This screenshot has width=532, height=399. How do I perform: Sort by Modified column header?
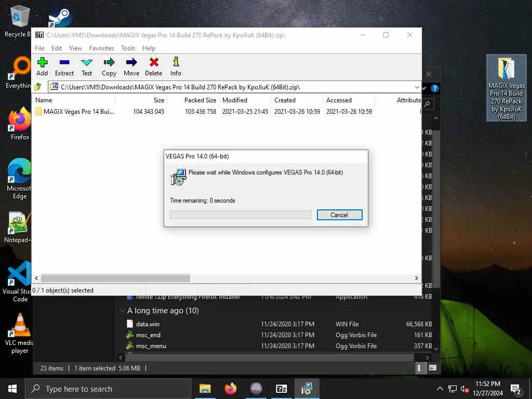(245, 100)
